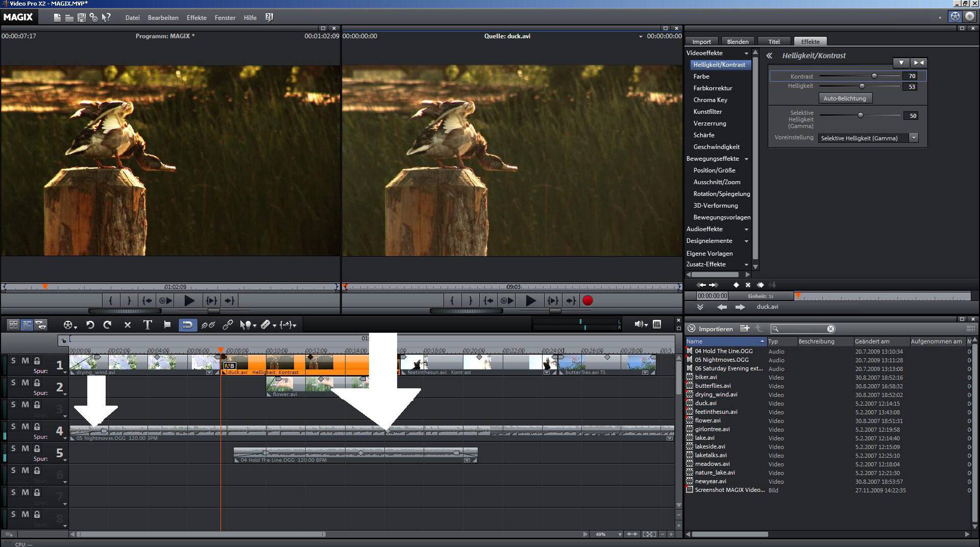Lock track 2 with the padlock
The image size is (980, 547).
(37, 383)
